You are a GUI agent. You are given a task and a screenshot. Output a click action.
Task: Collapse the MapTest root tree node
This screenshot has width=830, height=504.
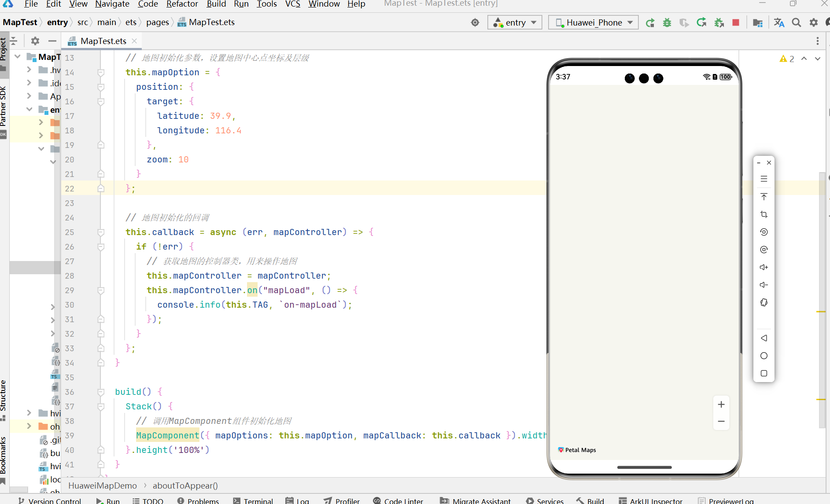pos(18,56)
